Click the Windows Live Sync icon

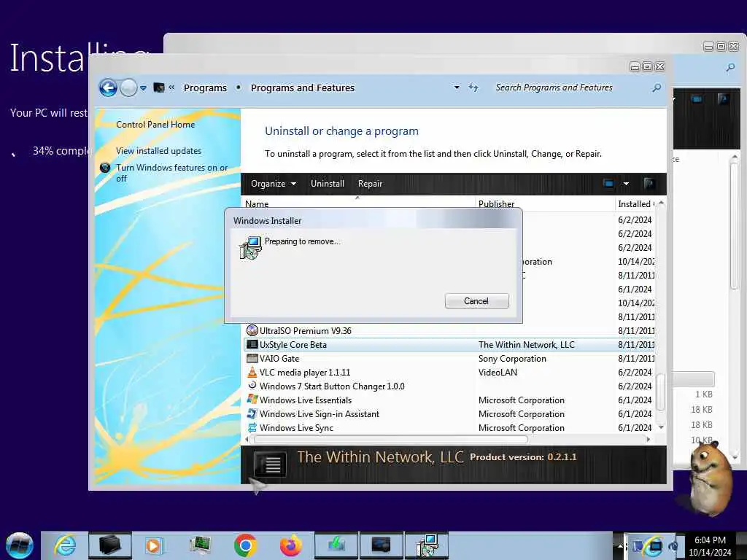click(252, 427)
